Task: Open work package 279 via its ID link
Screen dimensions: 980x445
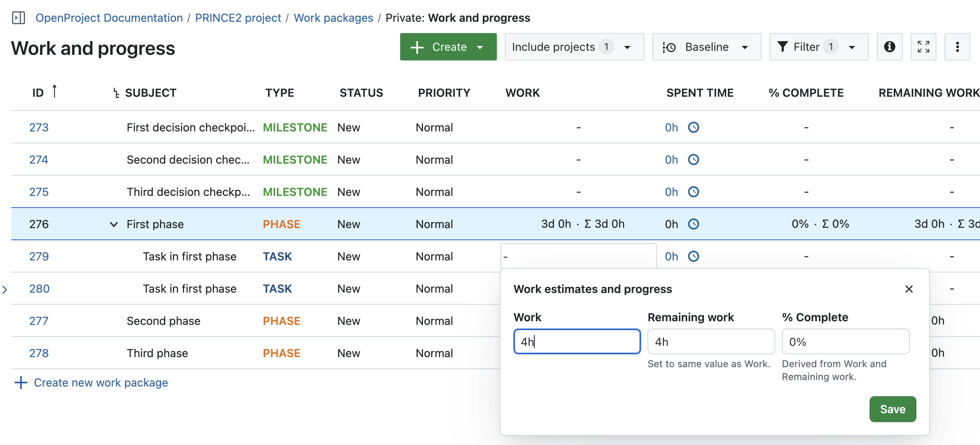Action: tap(39, 256)
